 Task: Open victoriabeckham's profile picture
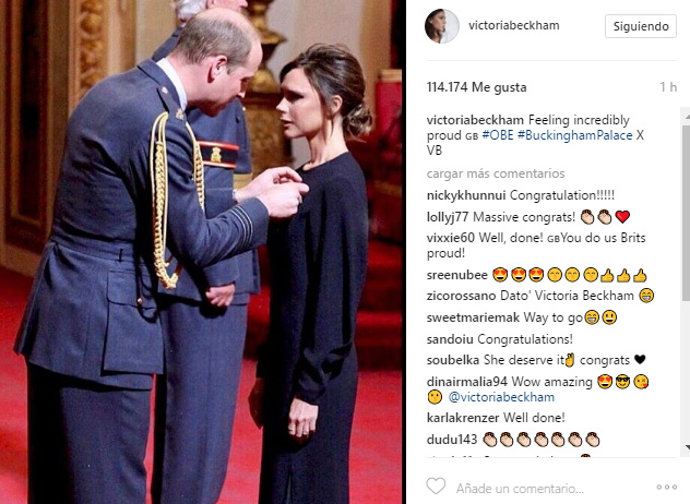[442, 26]
